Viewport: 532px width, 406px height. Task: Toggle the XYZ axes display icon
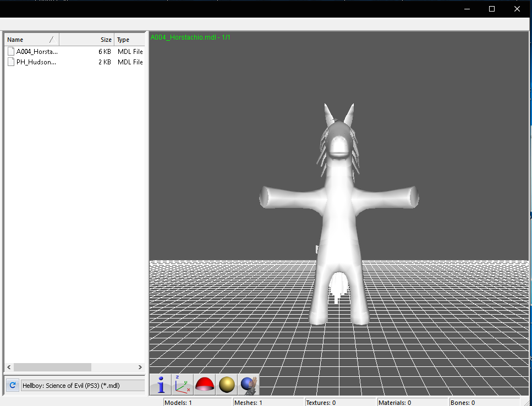(183, 385)
